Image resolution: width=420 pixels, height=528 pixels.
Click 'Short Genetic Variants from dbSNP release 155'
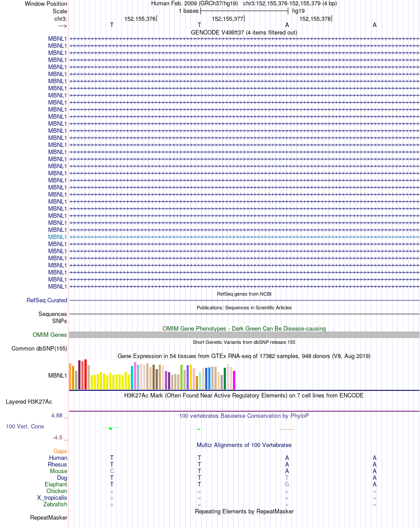(244, 342)
